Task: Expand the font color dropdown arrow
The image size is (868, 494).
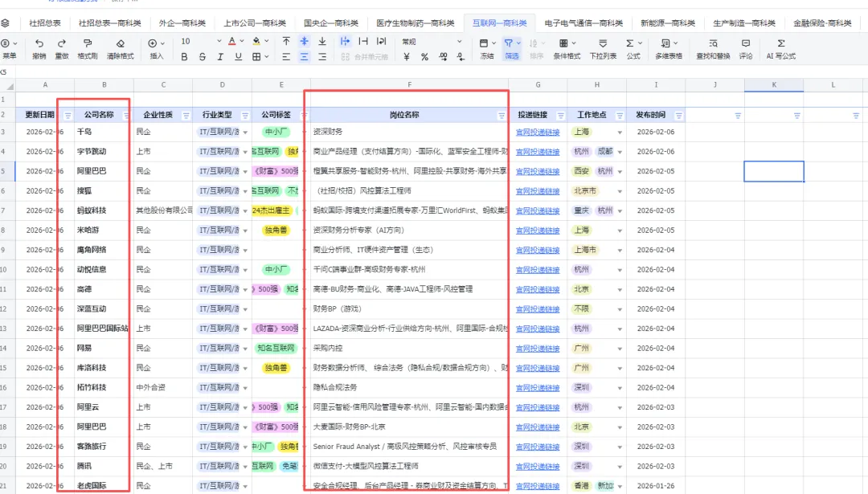Action: (x=242, y=42)
